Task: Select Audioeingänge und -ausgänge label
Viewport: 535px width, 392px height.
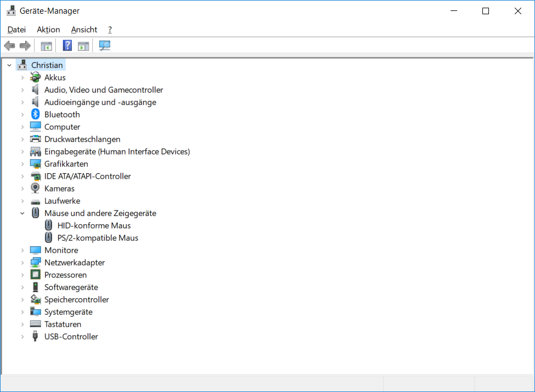Action: coord(100,102)
